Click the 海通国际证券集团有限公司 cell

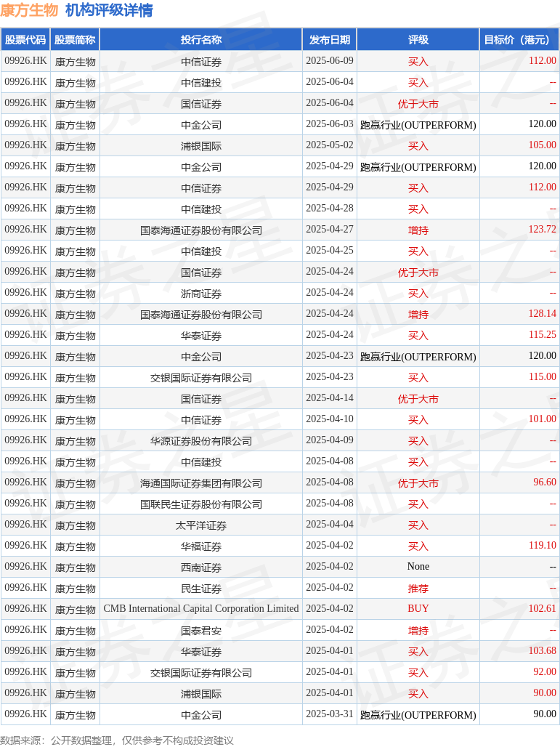point(201,483)
